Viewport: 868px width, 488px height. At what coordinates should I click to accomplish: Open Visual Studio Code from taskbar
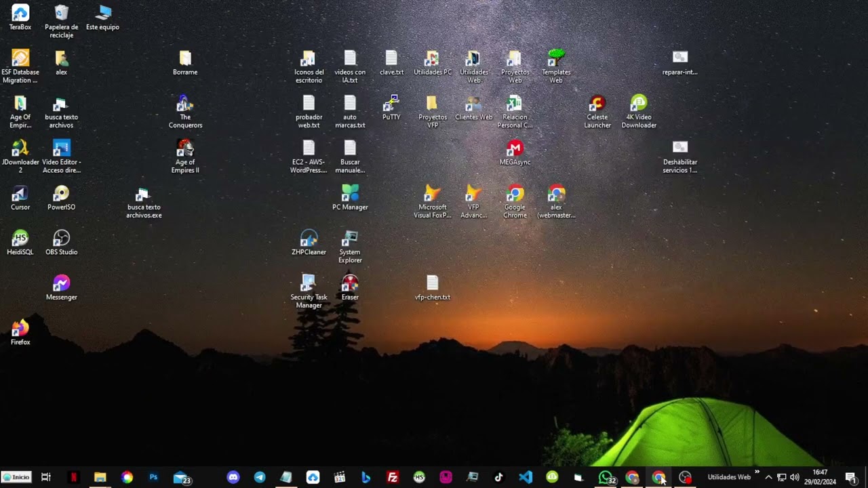click(x=526, y=477)
